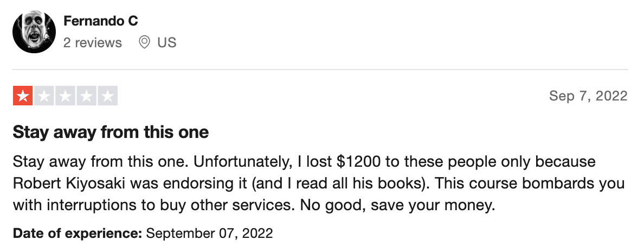Open the 'Stay away from this one' review title

coord(111,132)
